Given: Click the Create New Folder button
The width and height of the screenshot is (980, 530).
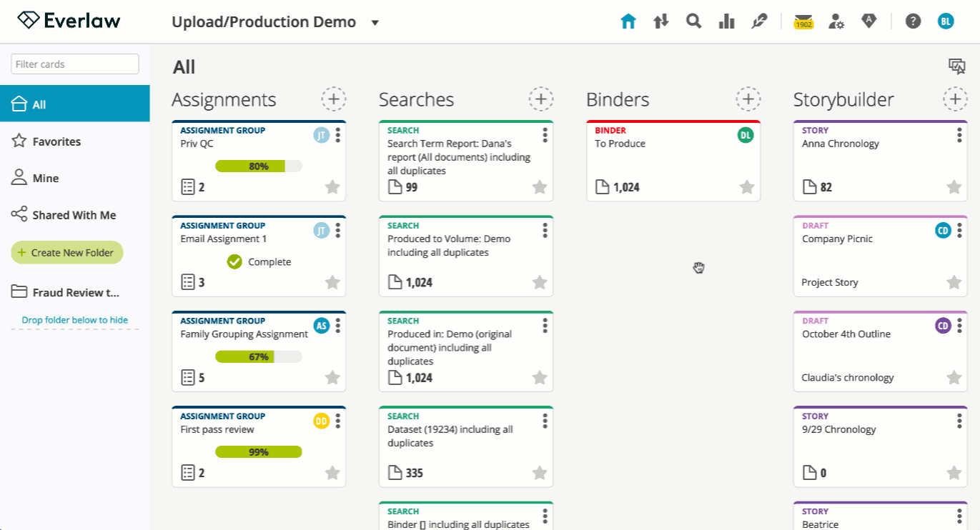Looking at the screenshot, I should (67, 252).
